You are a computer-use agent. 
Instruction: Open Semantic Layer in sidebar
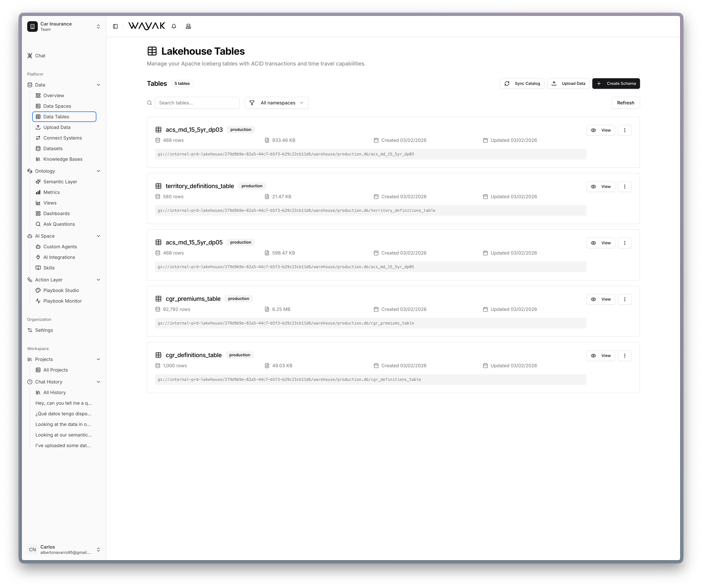coord(64,181)
